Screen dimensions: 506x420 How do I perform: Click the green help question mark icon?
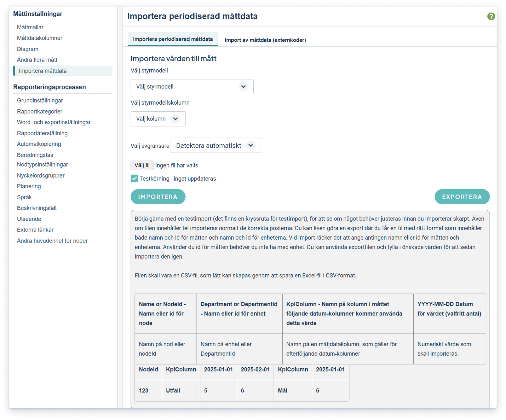point(491,16)
